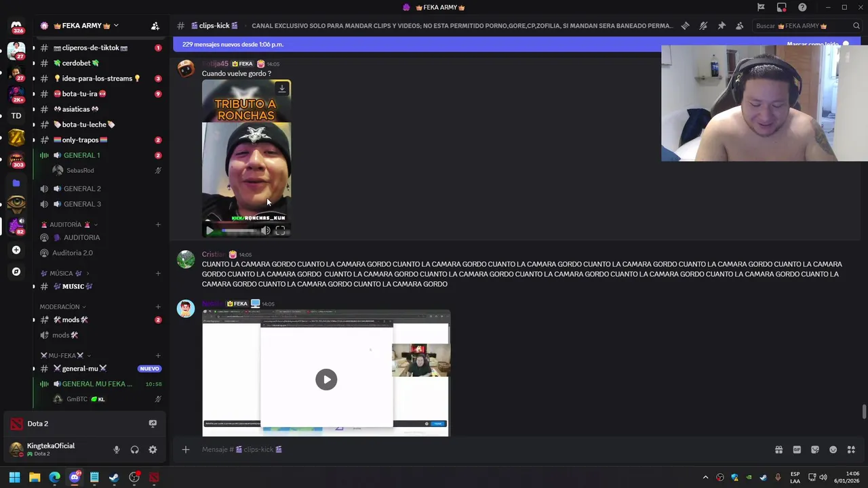Join the GENERAL 3 voice channel

click(x=100, y=204)
